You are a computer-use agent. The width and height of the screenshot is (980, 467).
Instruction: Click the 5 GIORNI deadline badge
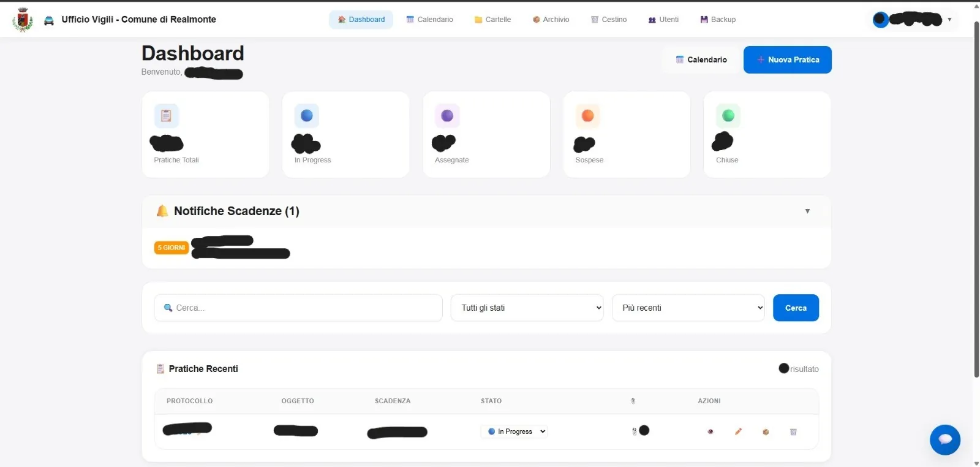(171, 248)
